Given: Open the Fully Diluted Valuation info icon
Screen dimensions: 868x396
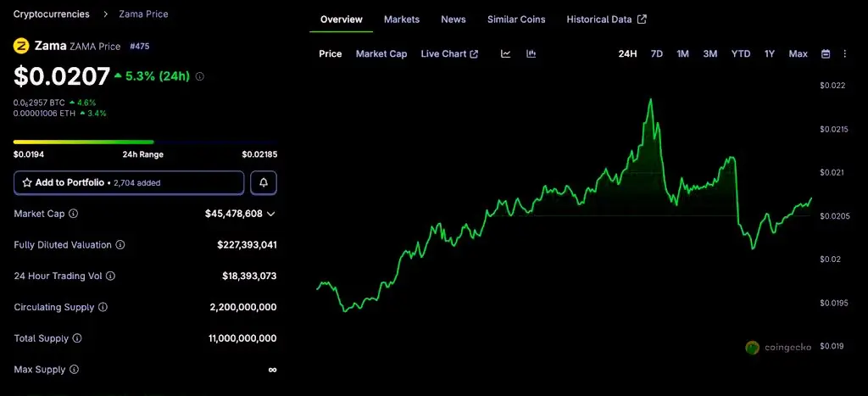Looking at the screenshot, I should point(120,244).
